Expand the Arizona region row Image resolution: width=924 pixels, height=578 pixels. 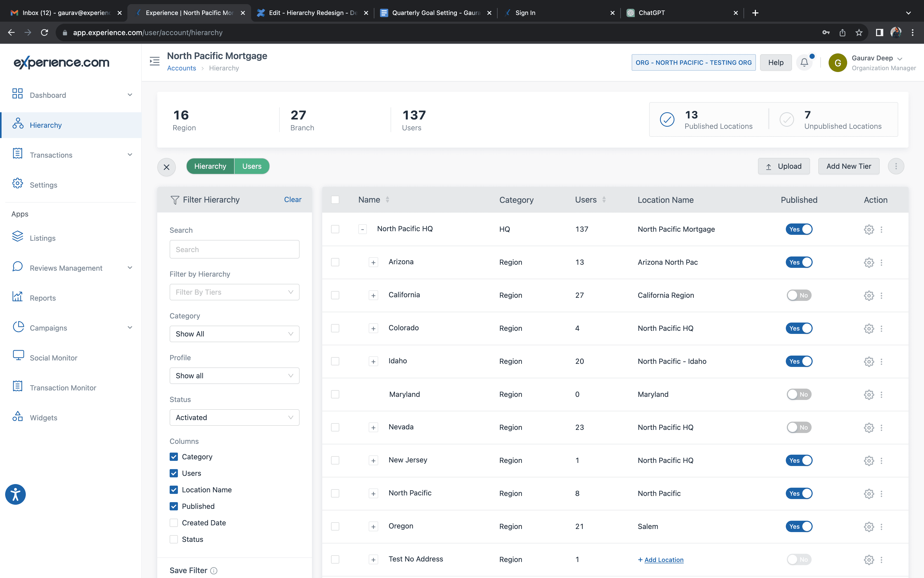pyautogui.click(x=373, y=262)
